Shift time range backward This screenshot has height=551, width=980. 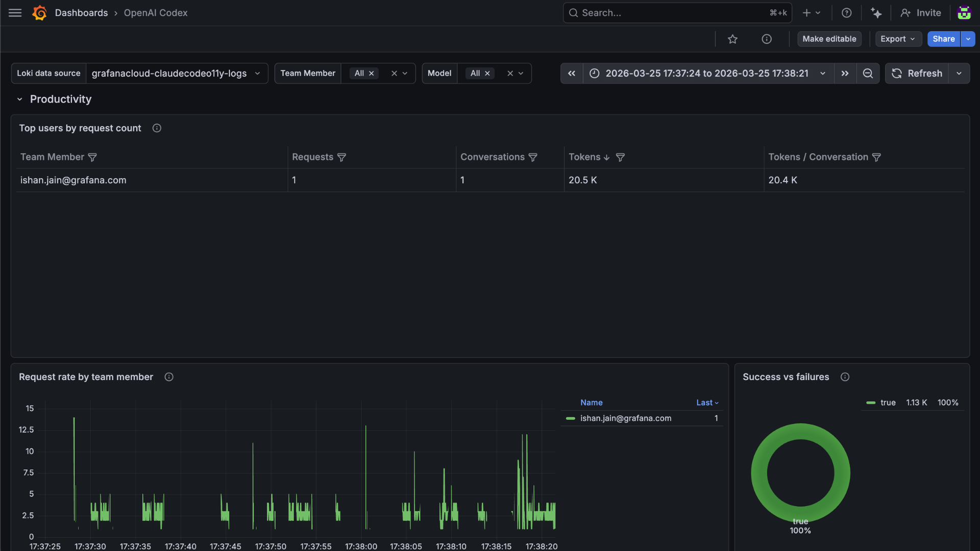pyautogui.click(x=572, y=73)
